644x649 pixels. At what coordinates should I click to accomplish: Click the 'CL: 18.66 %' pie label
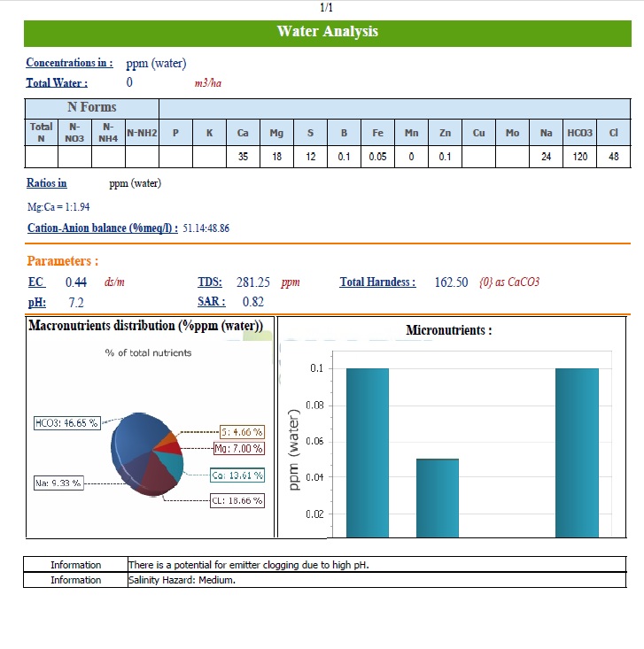[237, 501]
